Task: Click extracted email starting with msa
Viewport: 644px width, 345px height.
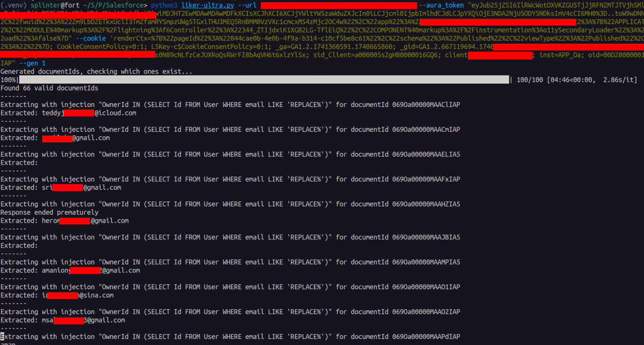Action: [x=83, y=320]
